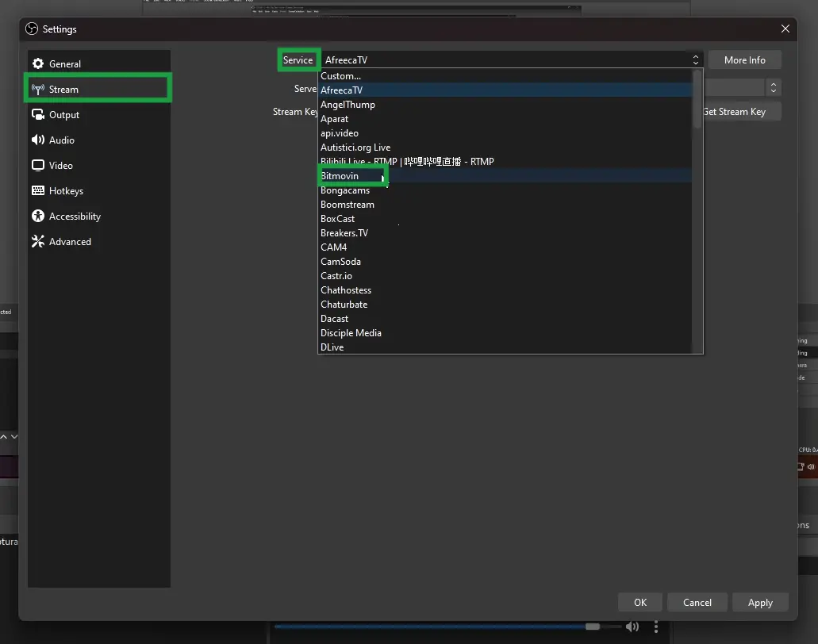Click the Audio speaker icon in sidebar
Viewport: 818px width, 644px height.
(38, 140)
